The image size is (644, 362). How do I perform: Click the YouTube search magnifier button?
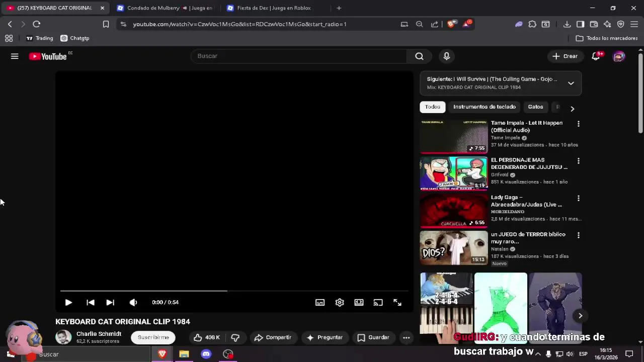(419, 56)
